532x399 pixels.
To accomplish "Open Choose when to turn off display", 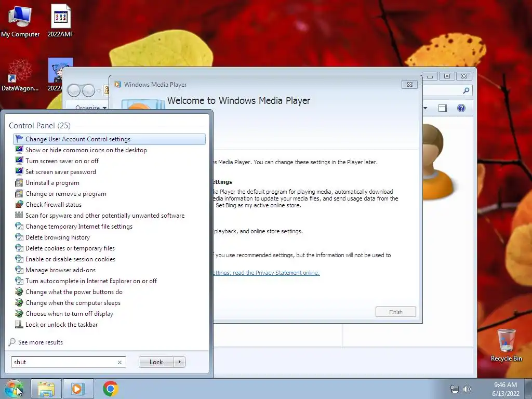I will 109,313.
